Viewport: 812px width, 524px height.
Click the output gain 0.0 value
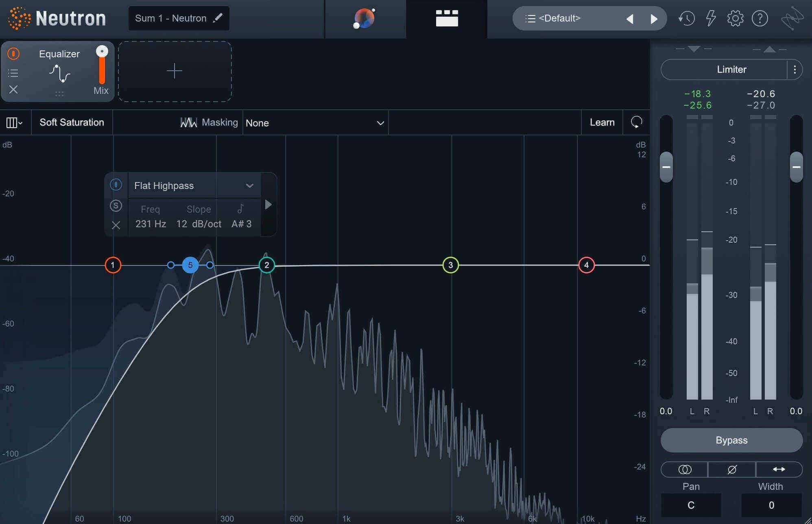[x=796, y=411]
